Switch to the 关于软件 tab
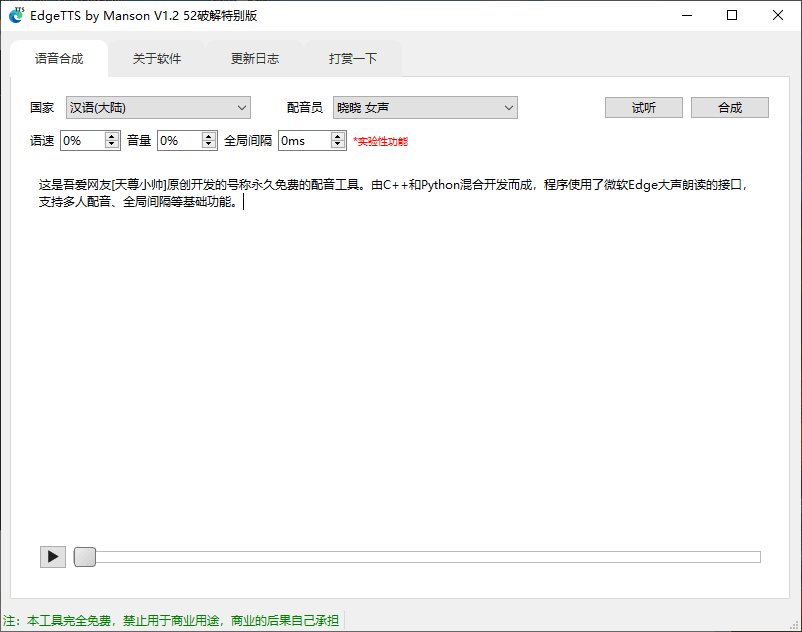This screenshot has height=632, width=802. tap(156, 59)
